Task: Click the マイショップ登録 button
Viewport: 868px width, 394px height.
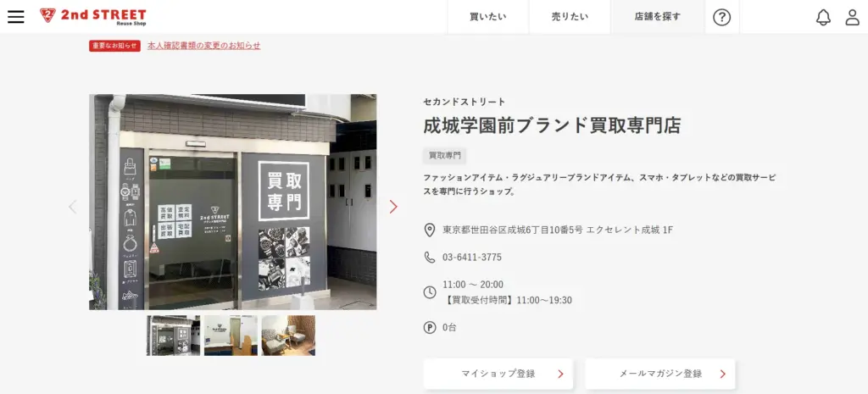Action: [498, 374]
